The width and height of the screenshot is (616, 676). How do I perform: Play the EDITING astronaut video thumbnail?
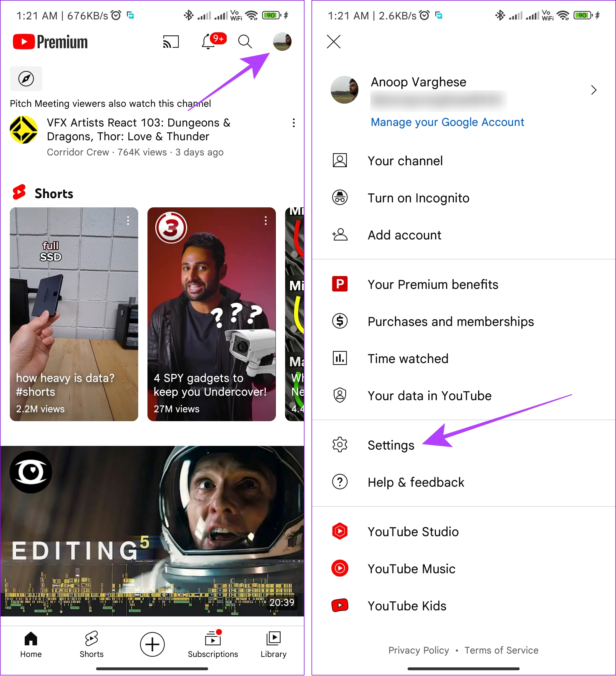tap(153, 531)
